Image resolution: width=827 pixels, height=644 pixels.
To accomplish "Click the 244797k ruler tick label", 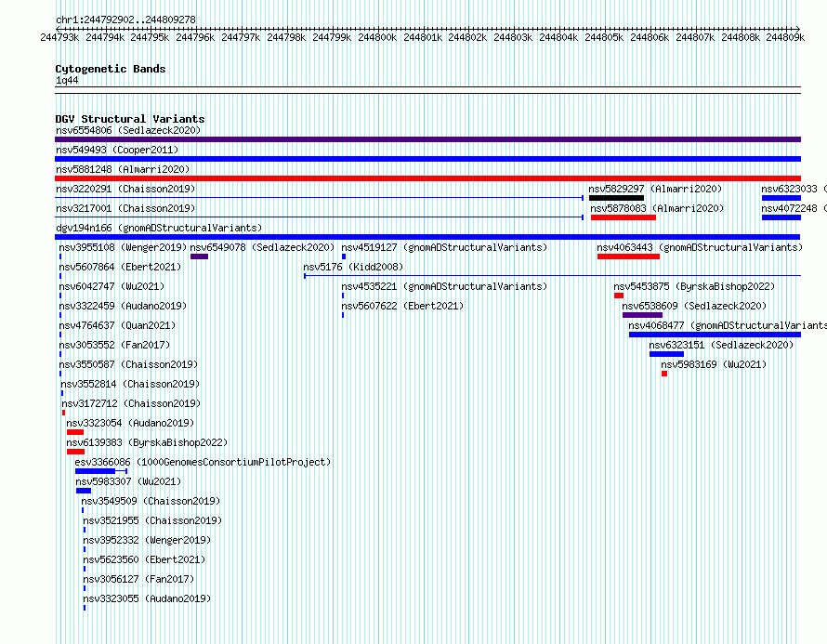I will [x=241, y=37].
